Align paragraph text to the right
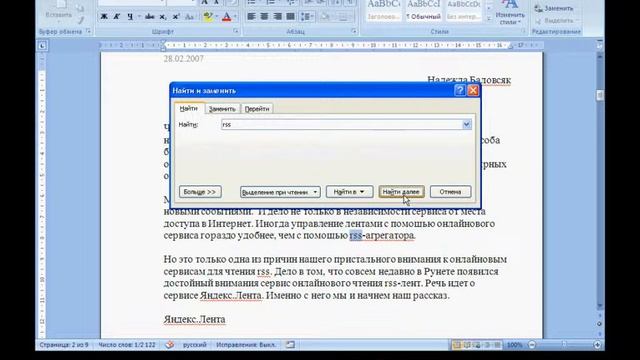The image size is (640, 360). coord(278,17)
